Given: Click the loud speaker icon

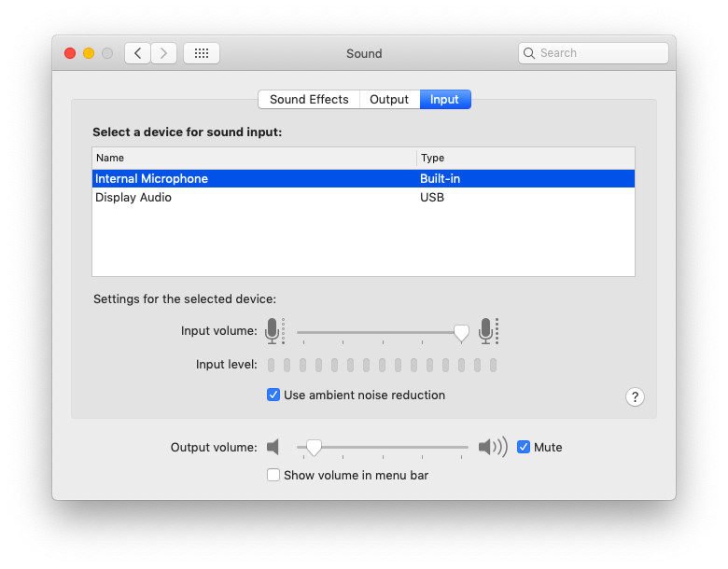Looking at the screenshot, I should coord(492,447).
